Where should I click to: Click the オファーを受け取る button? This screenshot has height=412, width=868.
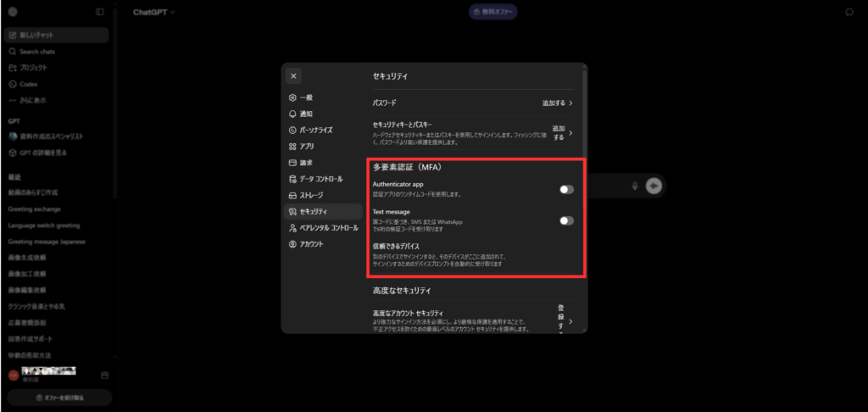(59, 398)
